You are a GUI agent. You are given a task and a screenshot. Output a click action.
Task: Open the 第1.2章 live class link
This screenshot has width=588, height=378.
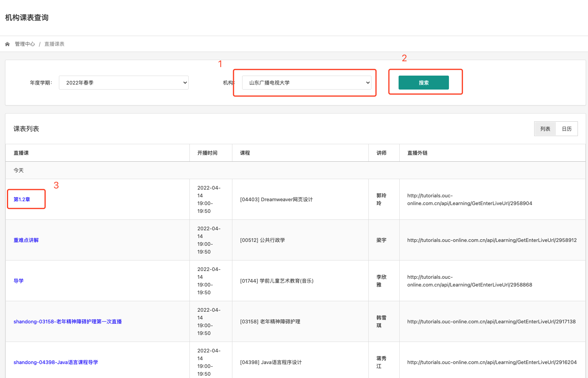pos(22,199)
